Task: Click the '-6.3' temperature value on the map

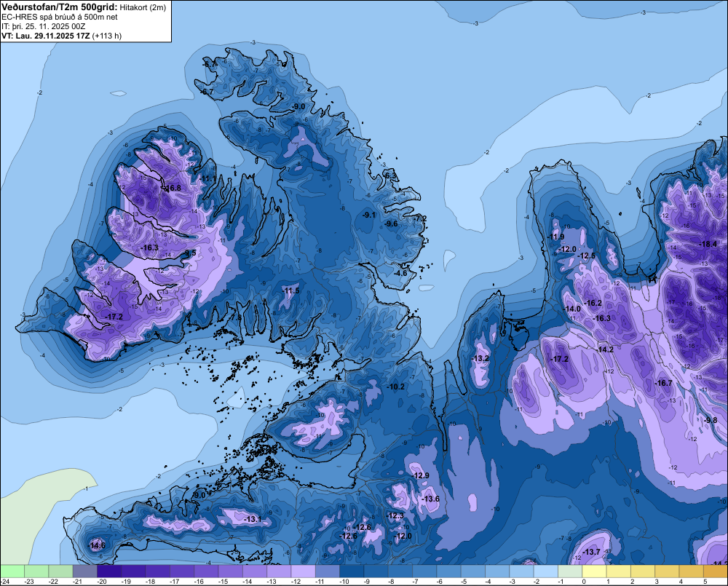Action: 390,175
